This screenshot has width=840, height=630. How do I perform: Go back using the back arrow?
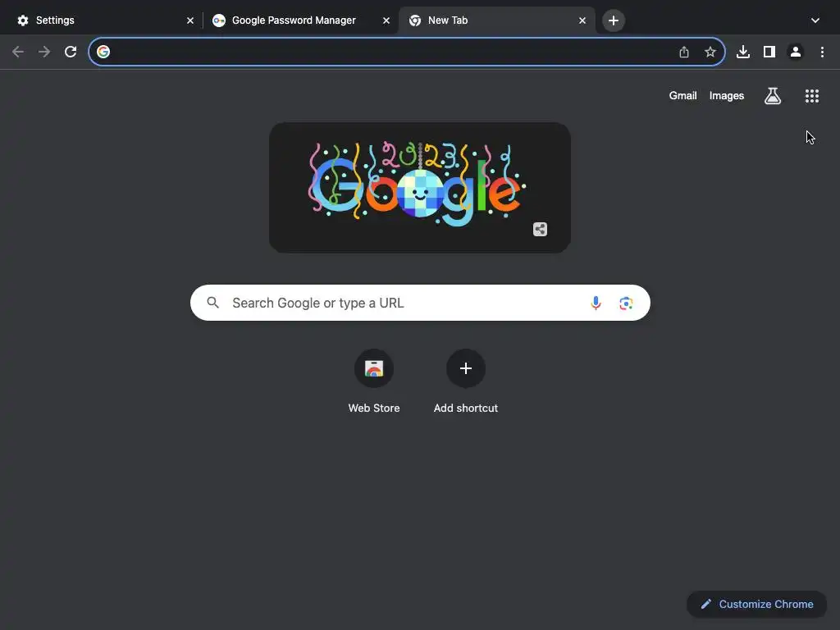click(x=18, y=52)
